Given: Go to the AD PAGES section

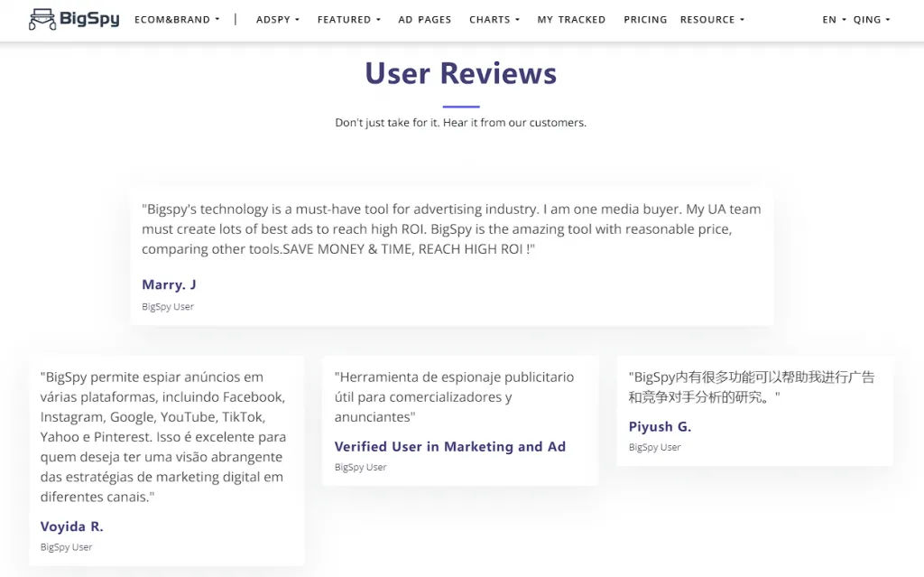Looking at the screenshot, I should click(x=424, y=20).
